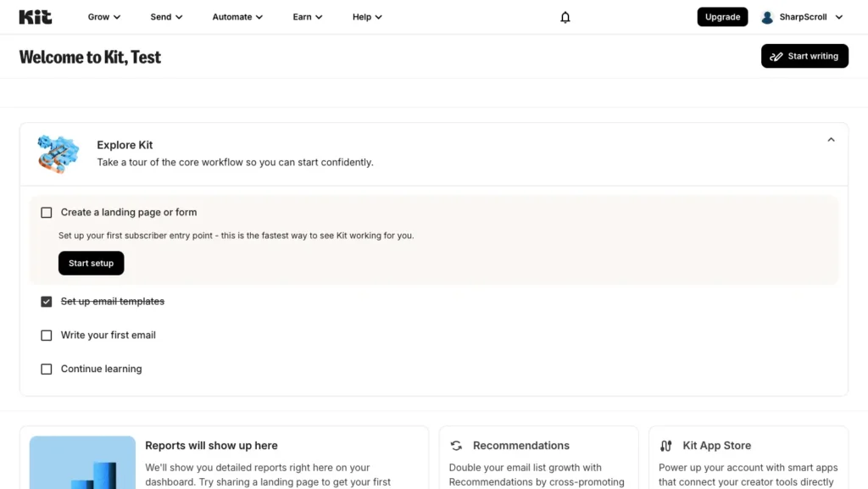Click the pen icon in Start writing
The height and width of the screenshot is (489, 868).
click(776, 57)
